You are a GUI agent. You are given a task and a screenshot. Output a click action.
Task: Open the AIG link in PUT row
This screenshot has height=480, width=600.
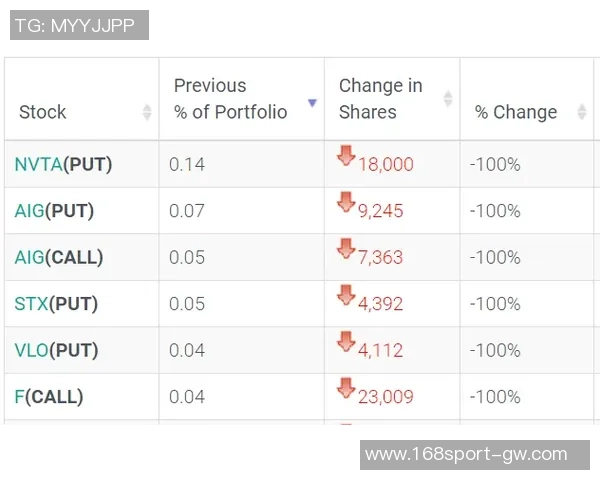30,211
